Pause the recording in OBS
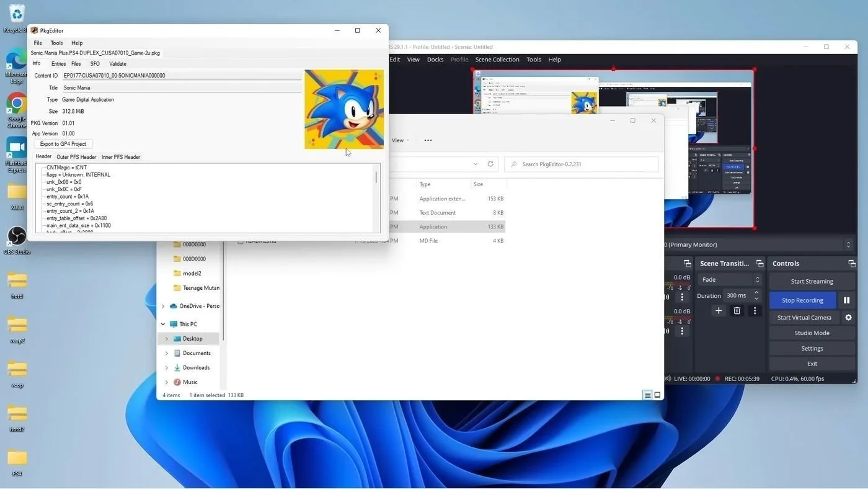Screen dimensions: 868x489 point(846,300)
